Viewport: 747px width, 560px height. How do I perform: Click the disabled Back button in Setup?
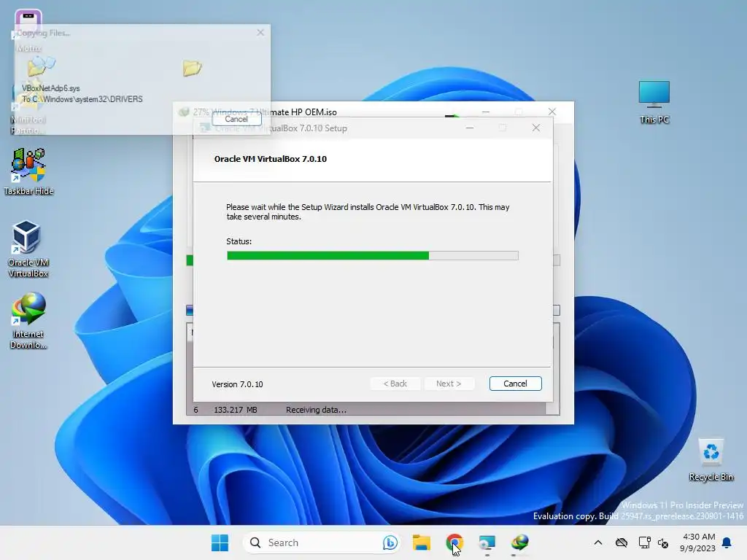(395, 384)
